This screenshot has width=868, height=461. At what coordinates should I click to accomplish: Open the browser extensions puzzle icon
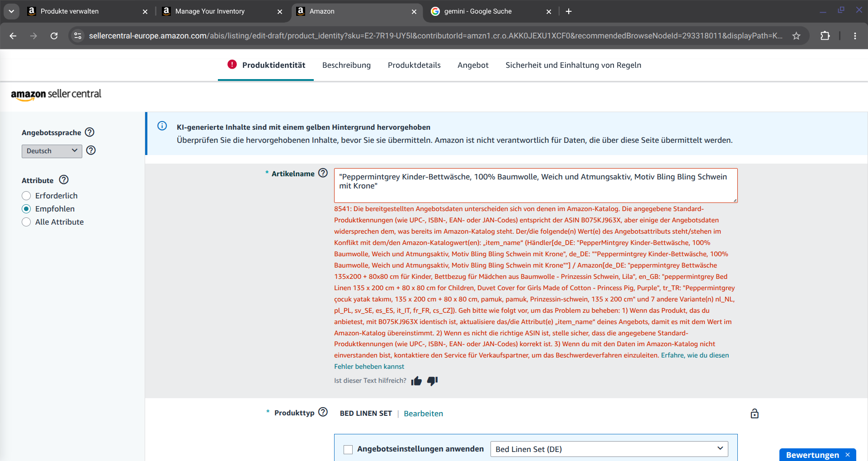(x=825, y=36)
